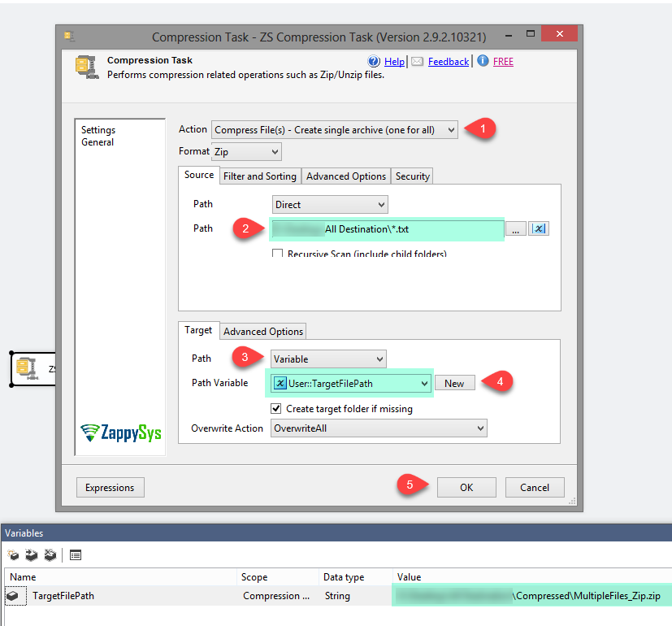Screen dimensions: 672x626
Task: Click Grid Options icon in Variables toolbar
Action: 76,555
